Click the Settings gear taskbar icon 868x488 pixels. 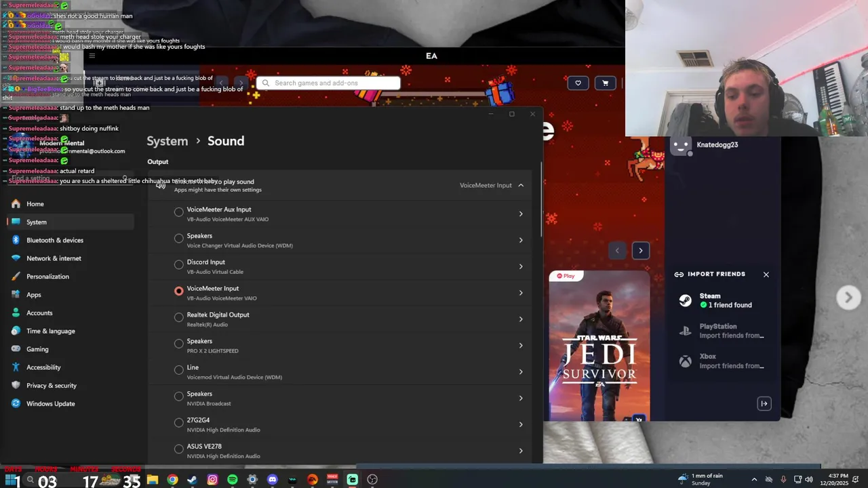coord(252,480)
